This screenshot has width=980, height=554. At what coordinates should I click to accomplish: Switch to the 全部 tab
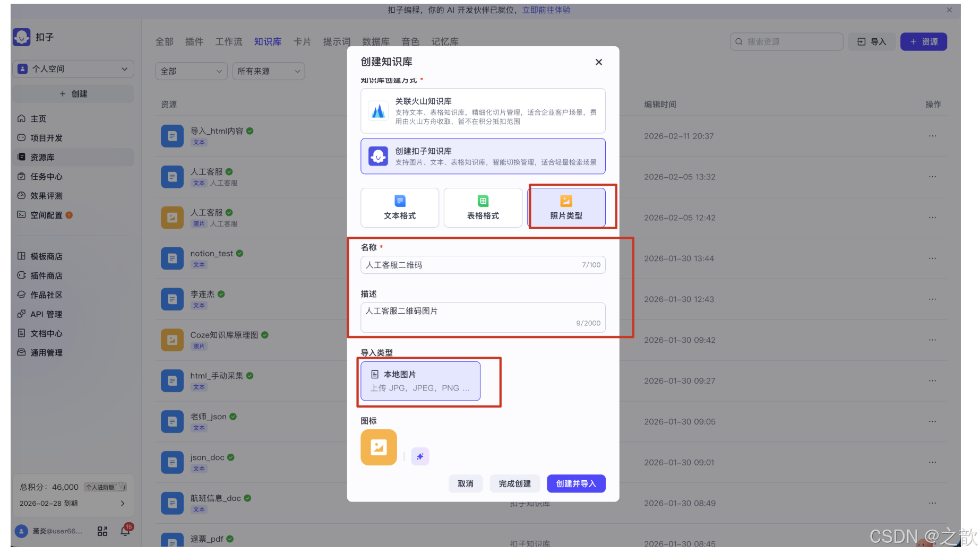(164, 41)
